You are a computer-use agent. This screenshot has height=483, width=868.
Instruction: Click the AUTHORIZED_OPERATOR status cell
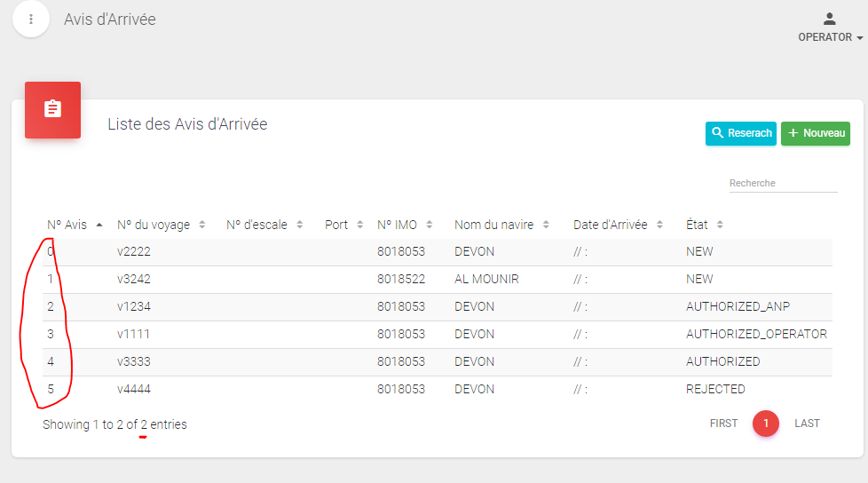[756, 335]
